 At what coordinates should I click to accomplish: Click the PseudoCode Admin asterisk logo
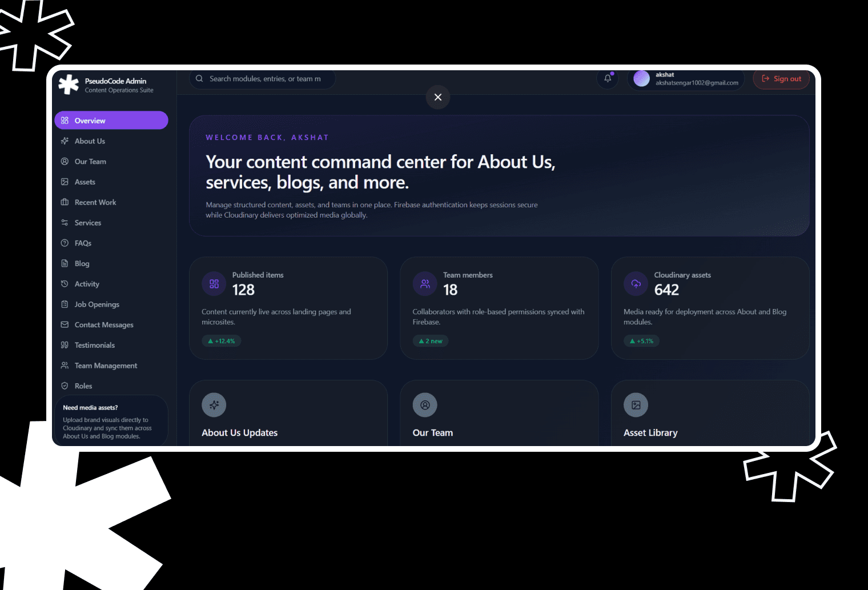(68, 84)
